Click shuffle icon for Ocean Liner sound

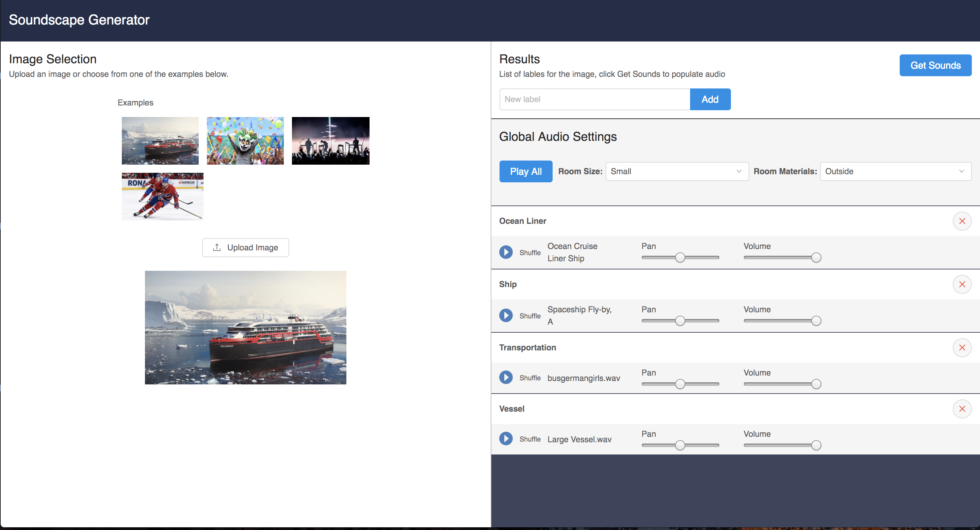coord(530,252)
